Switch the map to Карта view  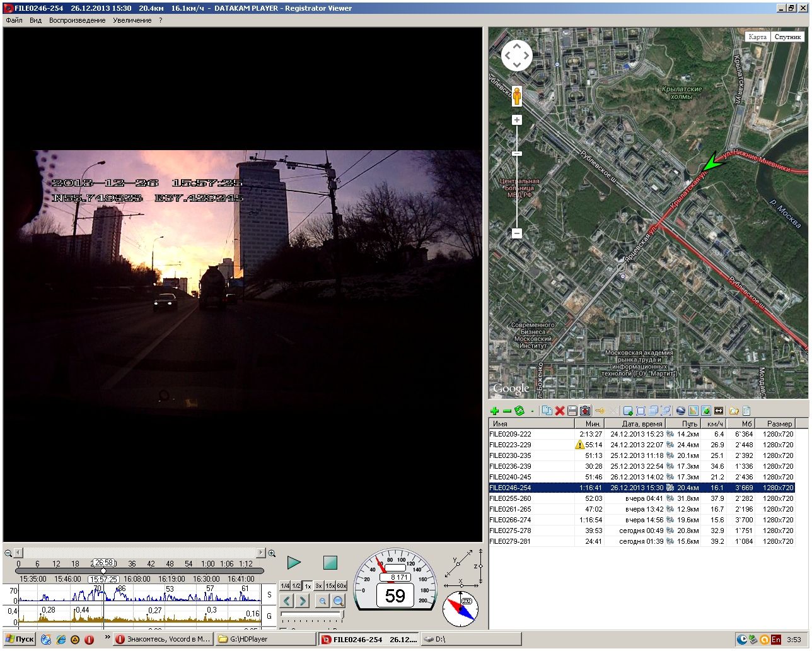pos(757,37)
